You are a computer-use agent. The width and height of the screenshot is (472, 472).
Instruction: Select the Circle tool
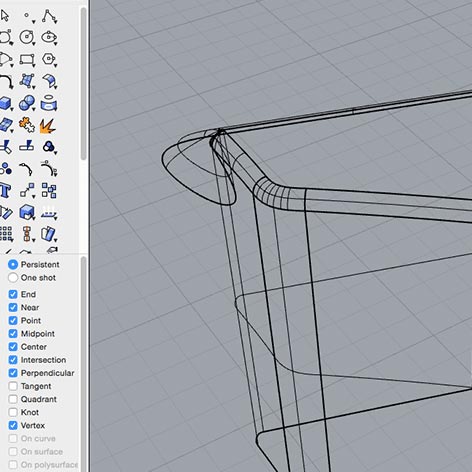click(x=27, y=37)
